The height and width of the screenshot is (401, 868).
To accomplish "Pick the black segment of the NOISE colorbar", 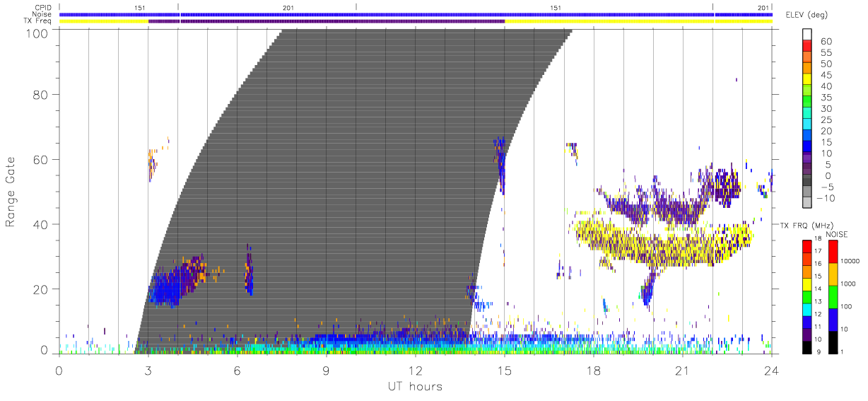I will (833, 342).
